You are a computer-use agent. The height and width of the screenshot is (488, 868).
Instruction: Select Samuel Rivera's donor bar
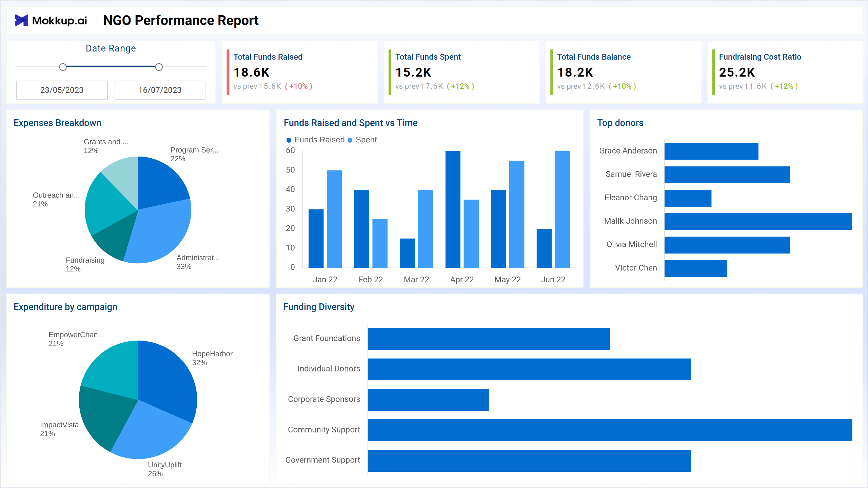[727, 175]
